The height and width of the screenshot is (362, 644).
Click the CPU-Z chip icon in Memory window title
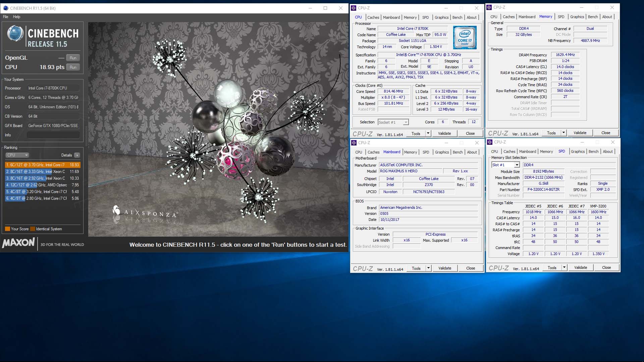[x=489, y=7]
